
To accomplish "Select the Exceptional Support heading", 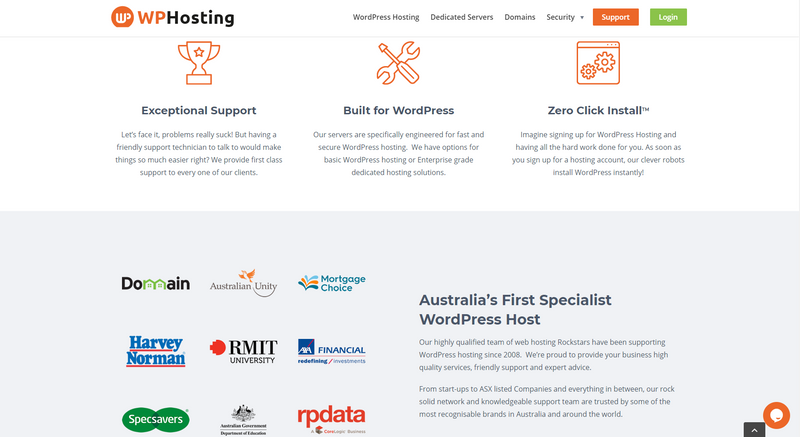I will (x=198, y=110).
